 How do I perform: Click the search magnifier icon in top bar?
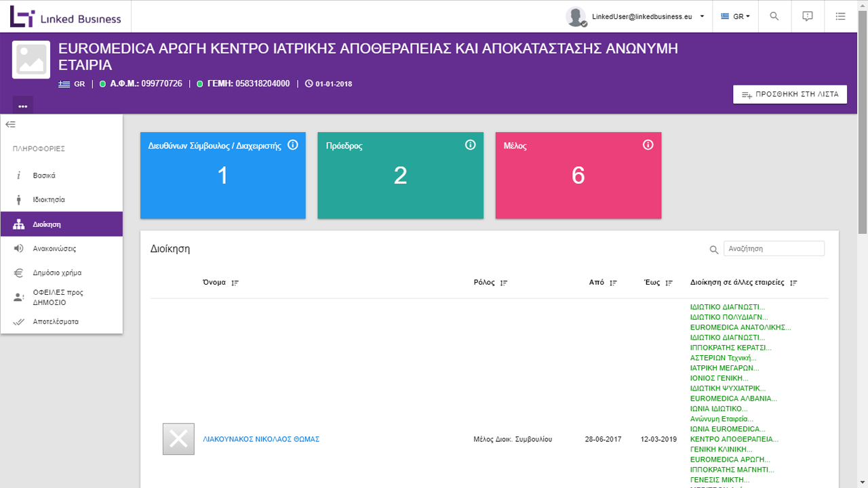point(774,16)
